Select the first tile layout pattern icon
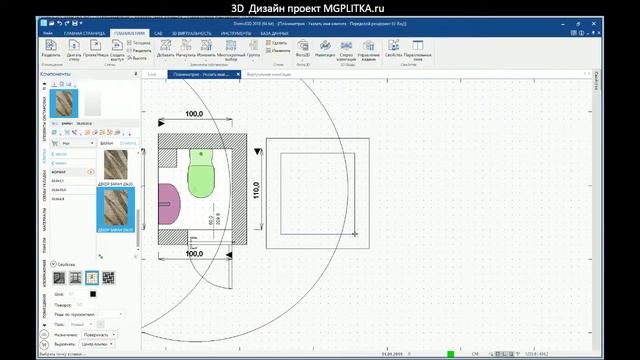The width and height of the screenshot is (640, 360). [x=59, y=278]
